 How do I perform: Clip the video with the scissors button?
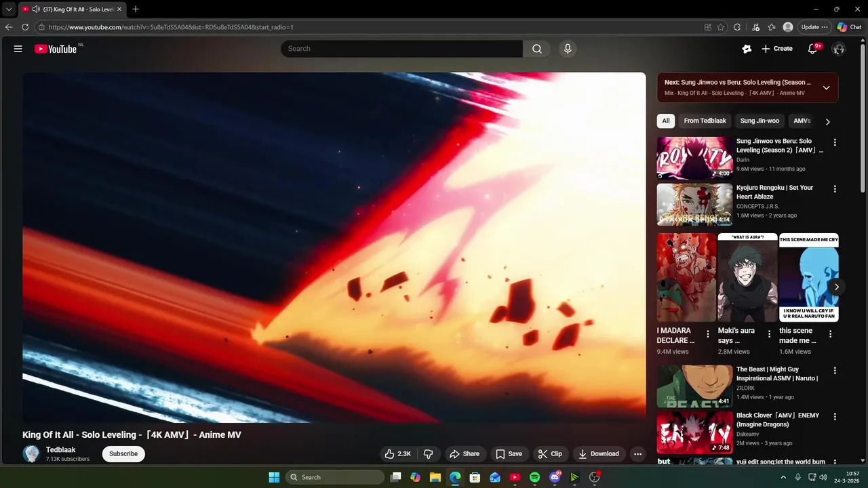(x=550, y=454)
